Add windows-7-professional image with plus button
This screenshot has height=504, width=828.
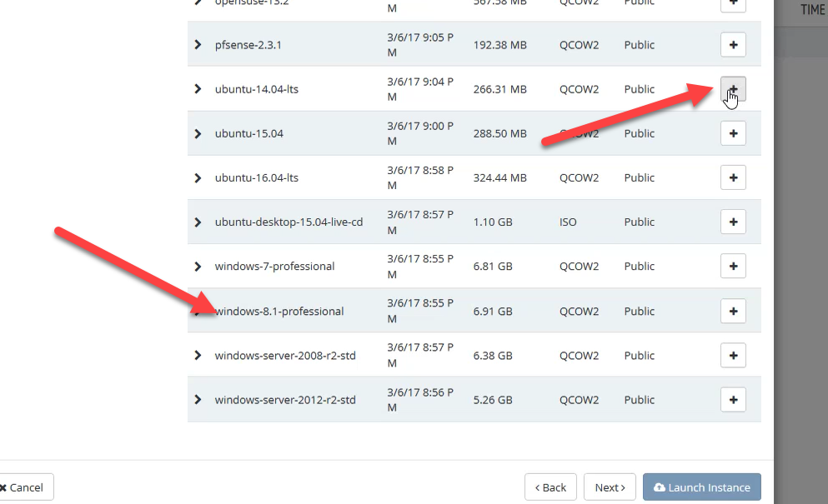[733, 267]
